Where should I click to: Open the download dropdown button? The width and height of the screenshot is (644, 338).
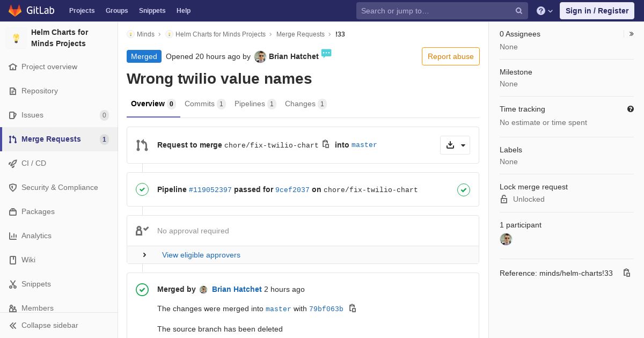[x=455, y=145]
